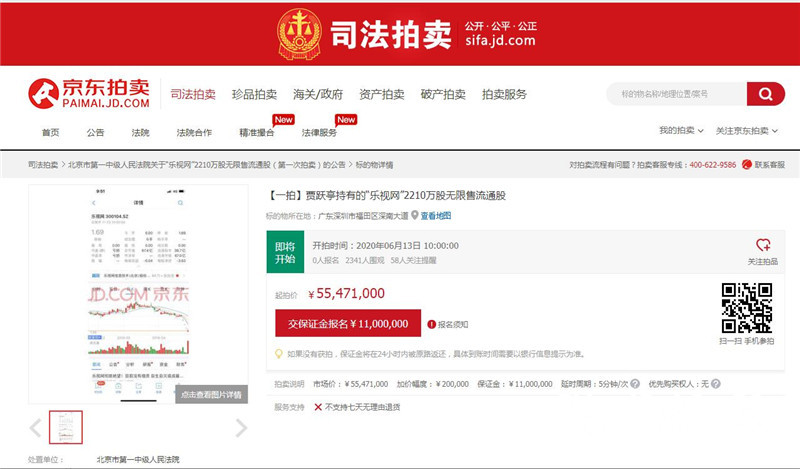Click the map pin location icon

pos(414,215)
